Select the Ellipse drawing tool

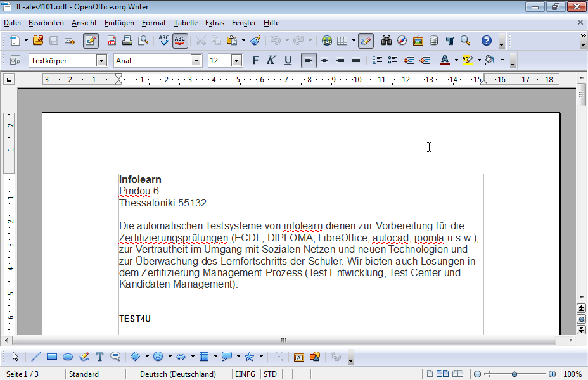(68, 357)
